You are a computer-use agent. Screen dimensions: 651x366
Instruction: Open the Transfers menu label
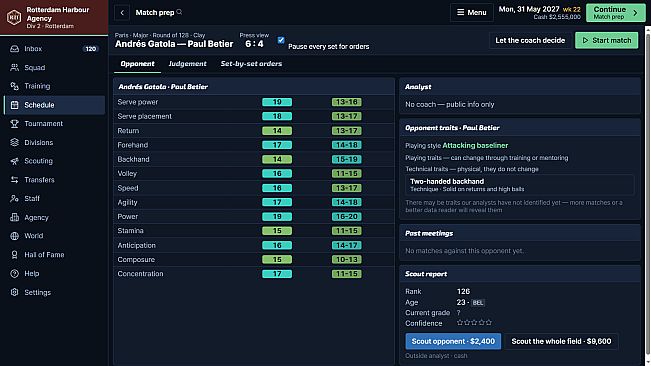pos(39,180)
